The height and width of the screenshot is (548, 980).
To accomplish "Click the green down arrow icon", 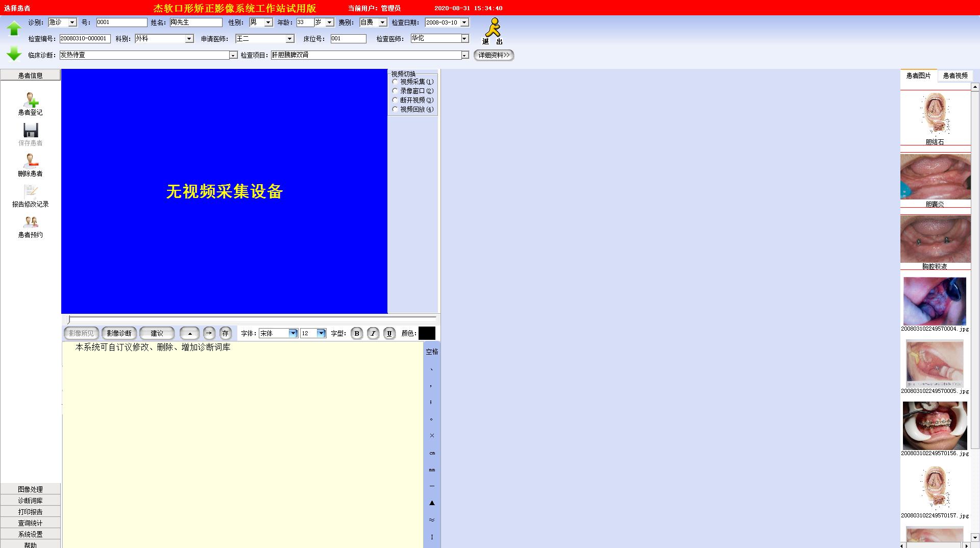I will click(14, 53).
